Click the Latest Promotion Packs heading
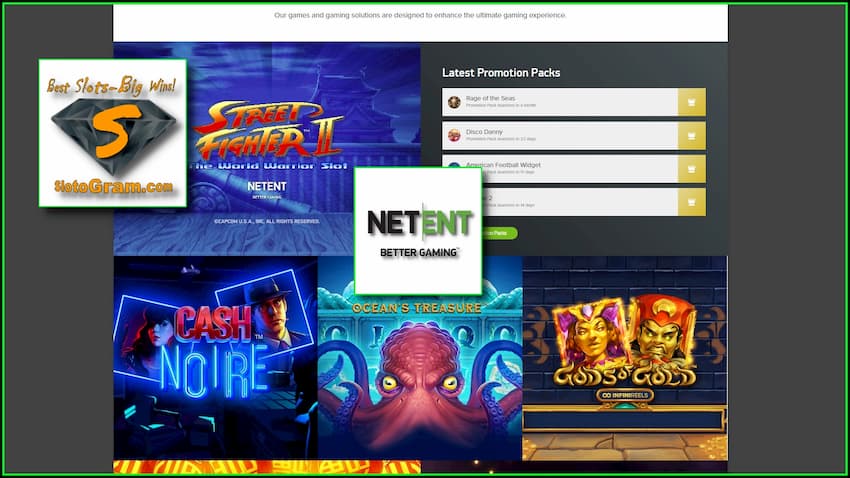The width and height of the screenshot is (850, 478). pyautogui.click(x=501, y=73)
